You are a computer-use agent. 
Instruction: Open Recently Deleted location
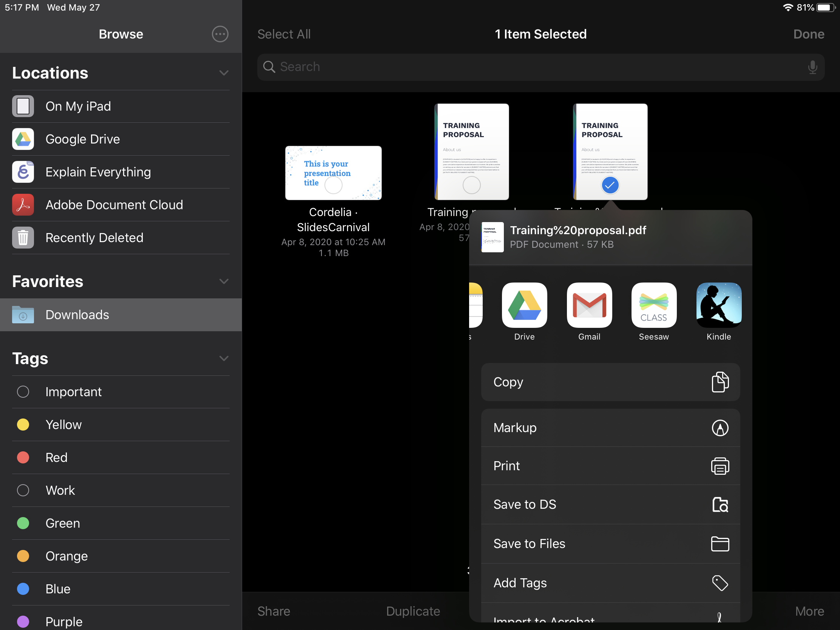click(x=121, y=238)
